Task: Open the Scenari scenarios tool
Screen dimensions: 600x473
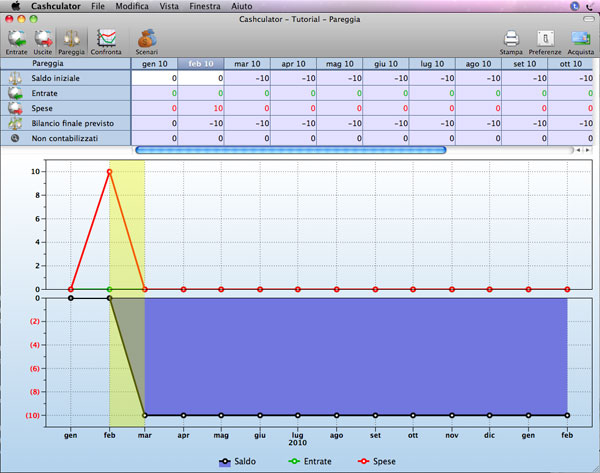Action: (x=146, y=39)
